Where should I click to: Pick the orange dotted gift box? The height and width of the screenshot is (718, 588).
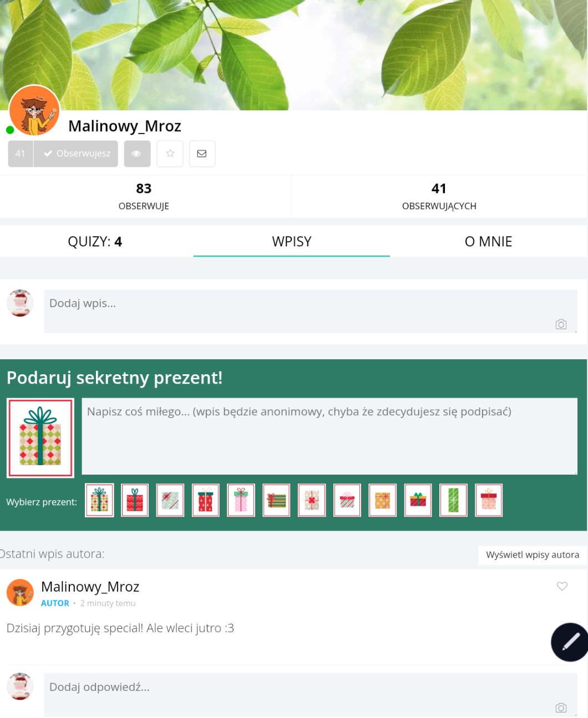point(382,500)
